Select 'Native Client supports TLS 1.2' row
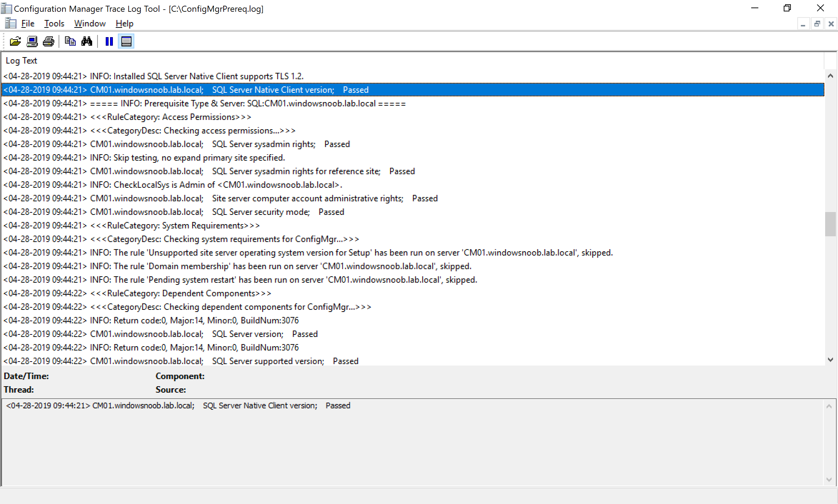This screenshot has height=504, width=838. 413,76
